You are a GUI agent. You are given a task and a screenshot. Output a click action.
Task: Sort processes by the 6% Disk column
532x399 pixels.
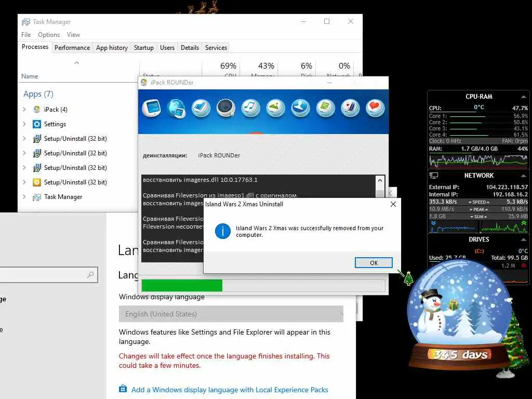pos(297,69)
